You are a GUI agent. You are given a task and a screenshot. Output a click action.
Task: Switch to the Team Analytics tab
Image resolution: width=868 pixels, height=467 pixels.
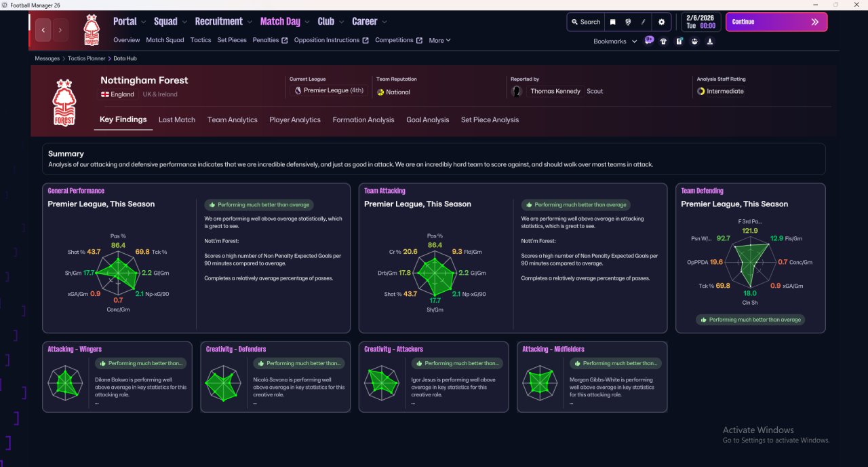(233, 119)
